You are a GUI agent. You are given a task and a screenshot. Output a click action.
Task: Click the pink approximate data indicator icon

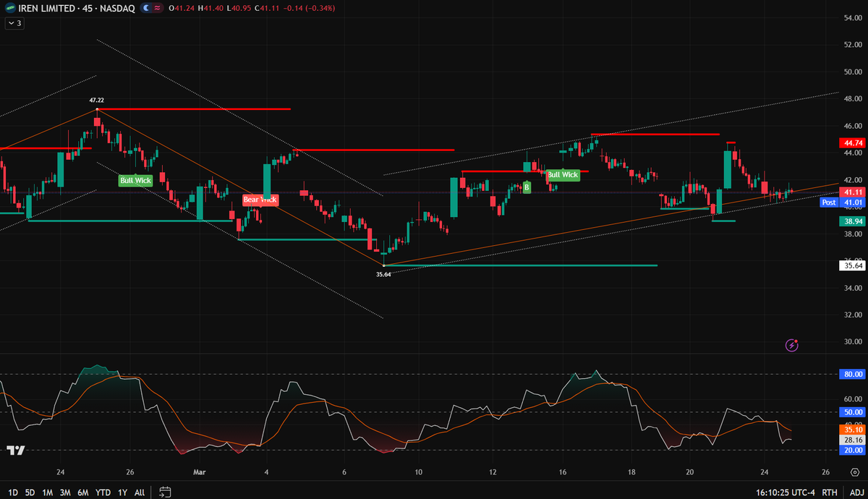tap(158, 8)
